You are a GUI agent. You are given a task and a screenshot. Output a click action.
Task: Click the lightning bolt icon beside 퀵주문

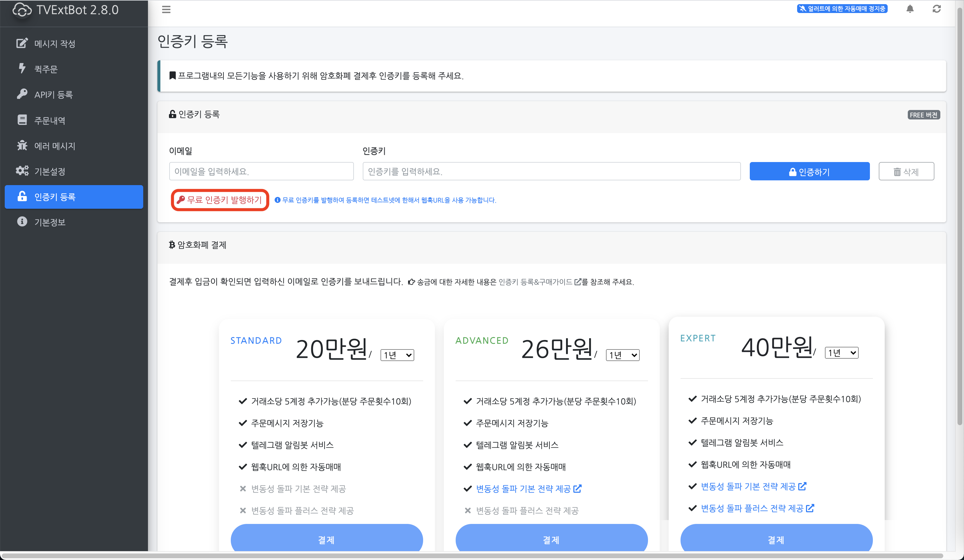pyautogui.click(x=22, y=68)
